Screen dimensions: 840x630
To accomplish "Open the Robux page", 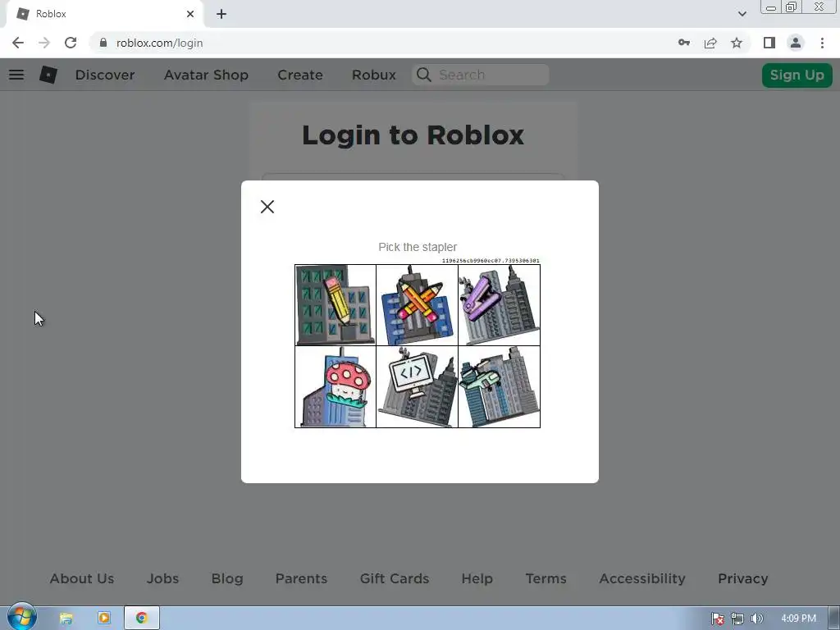I will click(x=374, y=75).
